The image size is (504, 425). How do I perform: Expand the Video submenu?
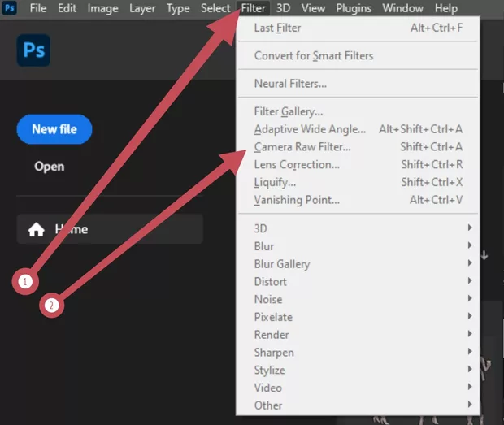coord(358,388)
